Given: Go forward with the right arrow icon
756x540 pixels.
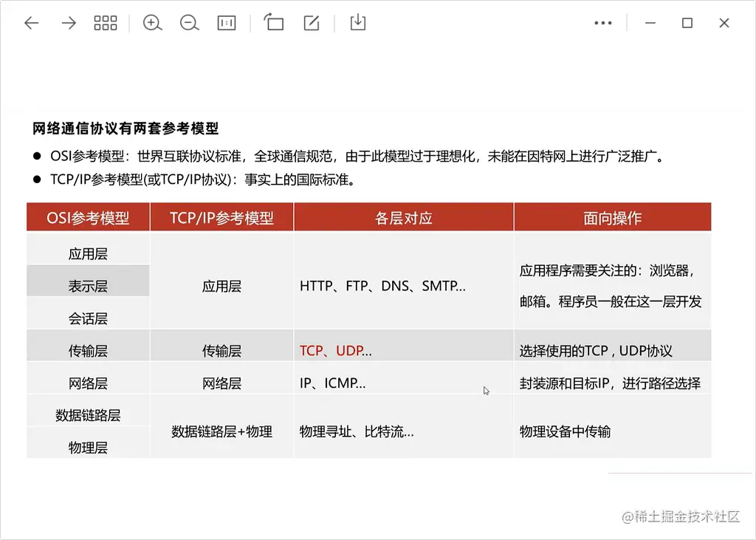Looking at the screenshot, I should (x=69, y=23).
